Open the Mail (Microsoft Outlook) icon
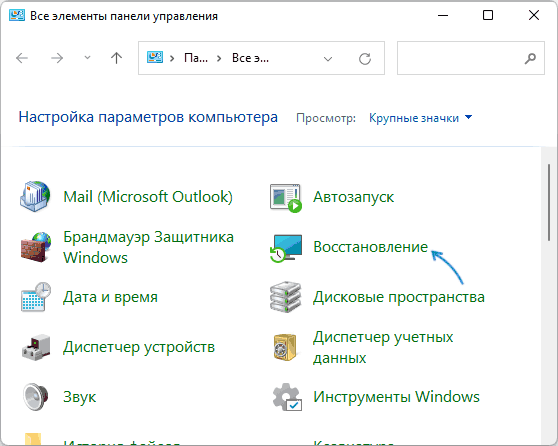This screenshot has height=446, width=558. [x=35, y=196]
